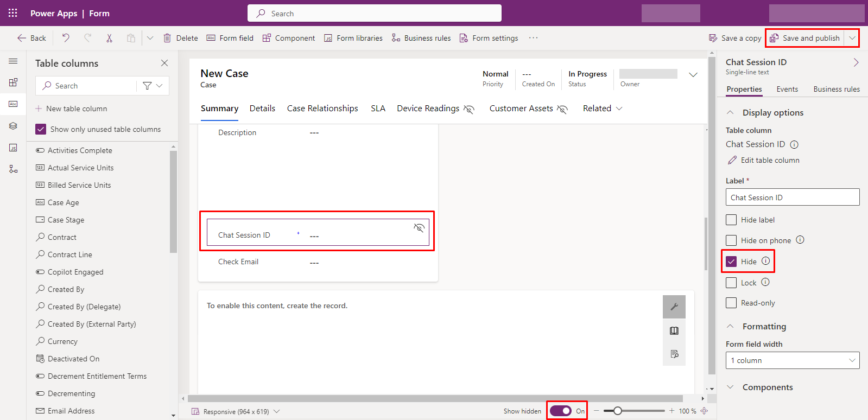Open the toolbar overflow ellipsis menu
Image resolution: width=868 pixels, height=420 pixels.
(533, 38)
